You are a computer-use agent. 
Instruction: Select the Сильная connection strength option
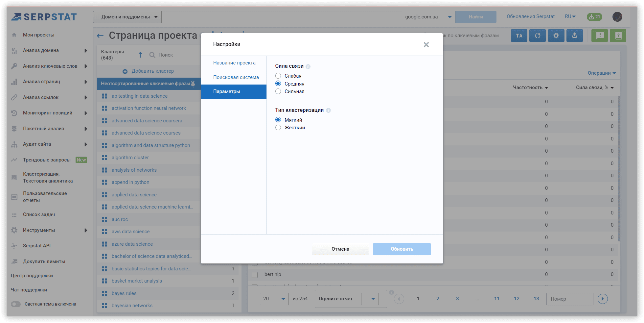(278, 91)
